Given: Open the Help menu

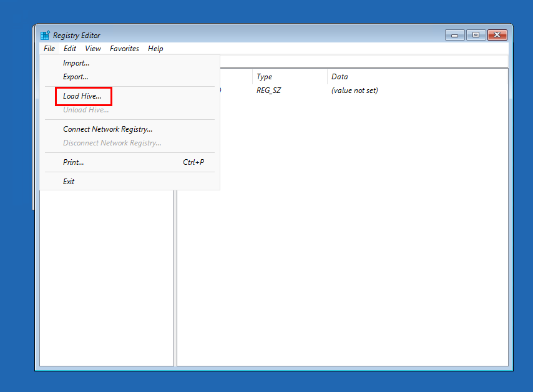Looking at the screenshot, I should pos(155,49).
